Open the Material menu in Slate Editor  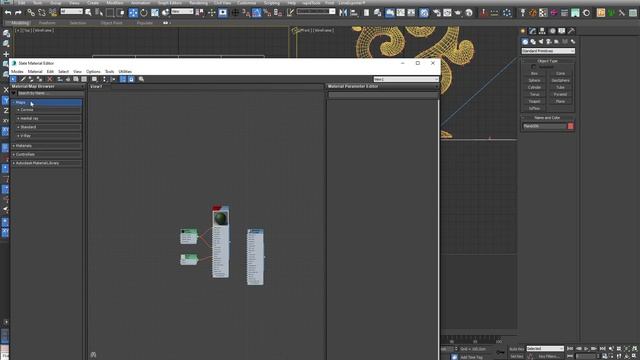pos(35,71)
